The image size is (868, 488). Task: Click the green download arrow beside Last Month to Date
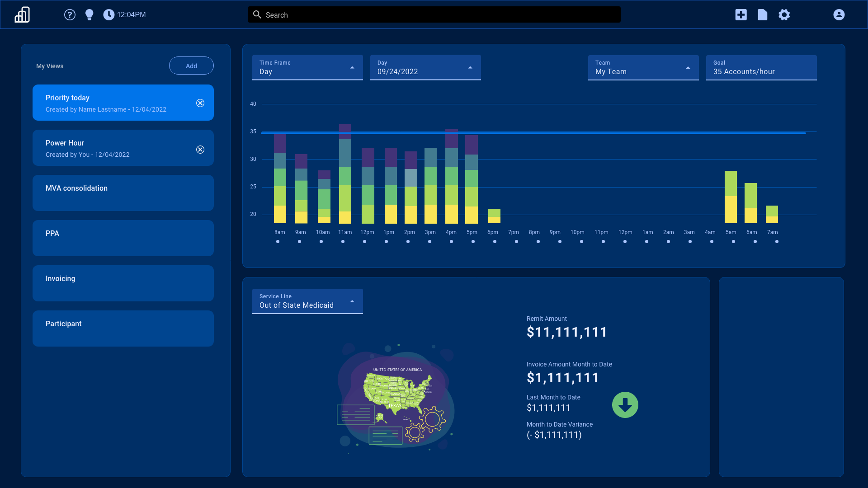tap(625, 405)
